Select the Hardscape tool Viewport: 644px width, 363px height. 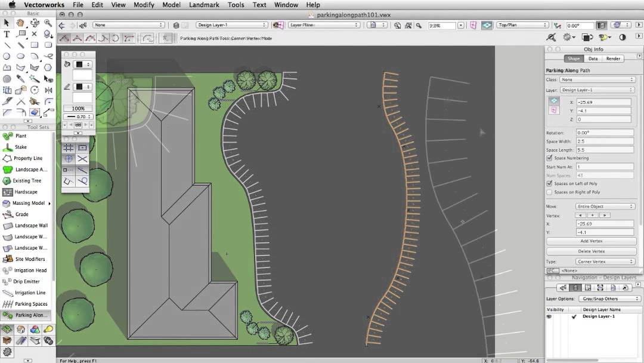point(26,192)
